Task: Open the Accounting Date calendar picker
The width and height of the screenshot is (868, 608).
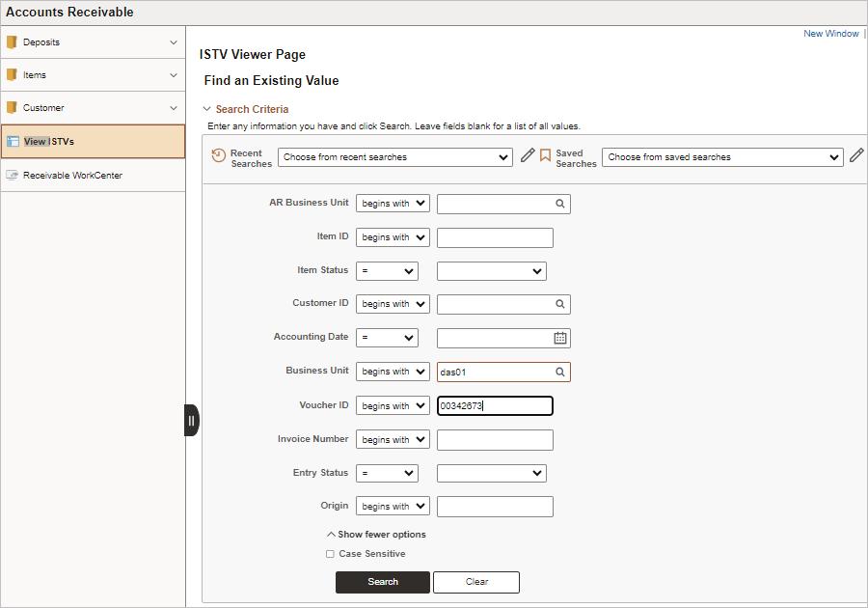Action: coord(559,338)
